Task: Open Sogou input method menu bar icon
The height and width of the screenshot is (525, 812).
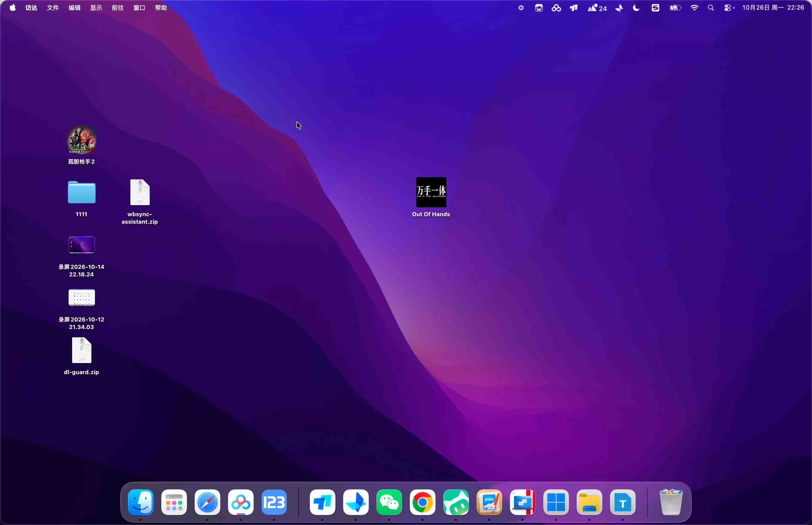Action: pyautogui.click(x=655, y=7)
